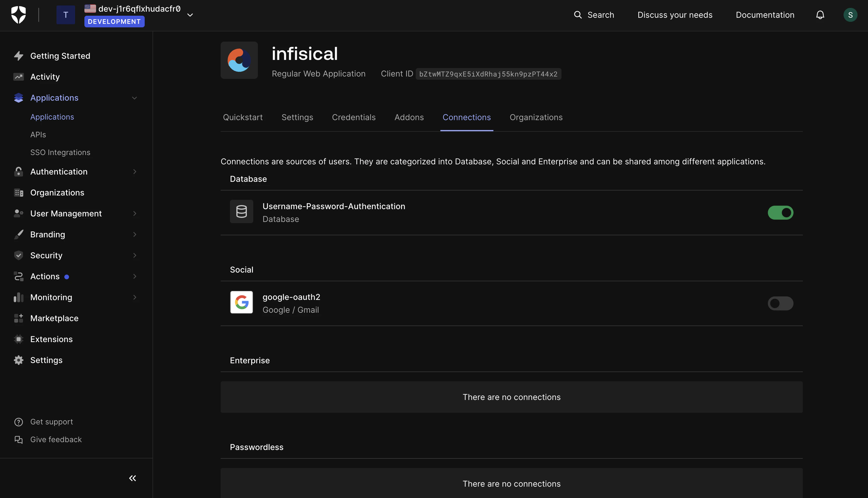
Task: Click the Settings gear icon in sidebar
Action: point(18,360)
